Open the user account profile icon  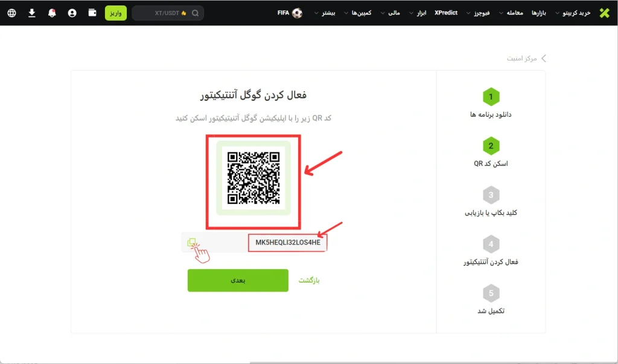click(x=72, y=13)
